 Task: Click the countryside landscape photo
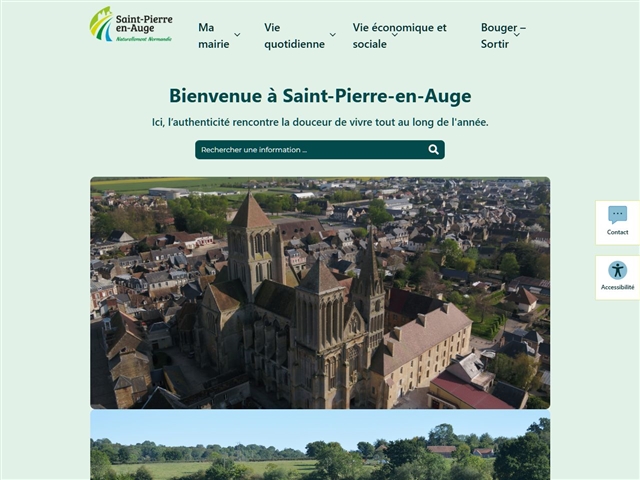click(320, 445)
